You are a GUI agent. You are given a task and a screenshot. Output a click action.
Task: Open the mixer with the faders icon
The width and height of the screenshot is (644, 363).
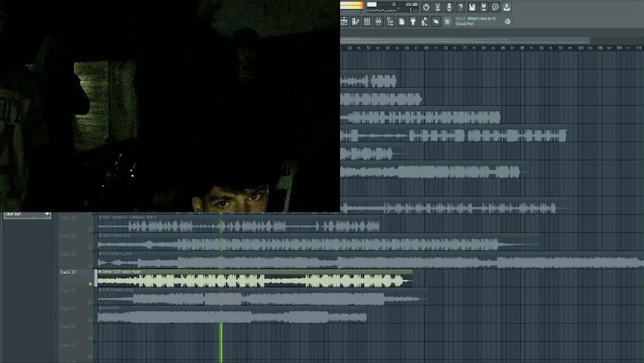click(378, 21)
